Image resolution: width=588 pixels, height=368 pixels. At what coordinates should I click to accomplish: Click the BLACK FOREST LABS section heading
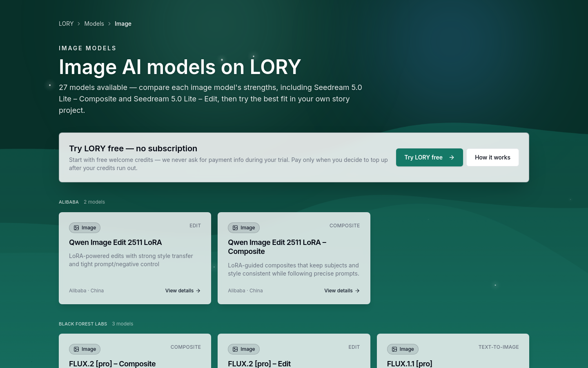tap(83, 324)
